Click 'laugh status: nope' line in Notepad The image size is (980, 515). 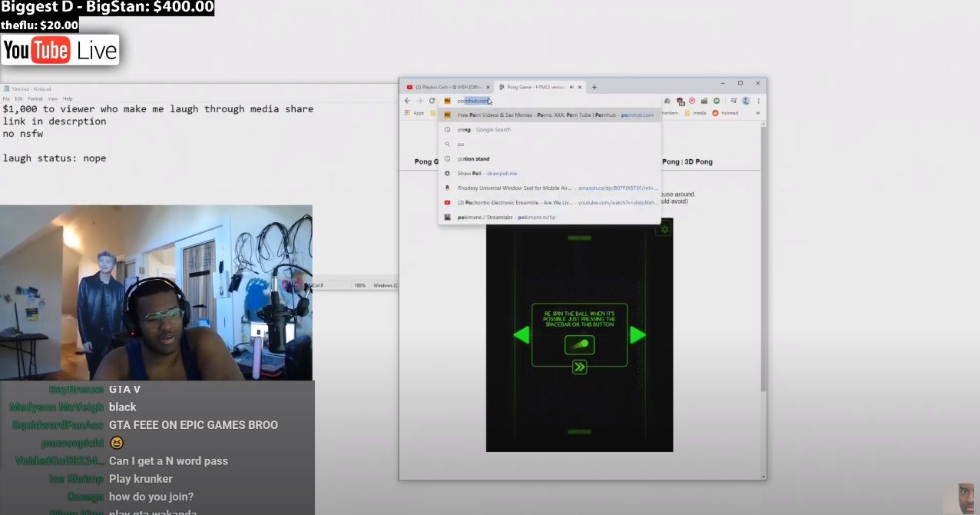[55, 158]
